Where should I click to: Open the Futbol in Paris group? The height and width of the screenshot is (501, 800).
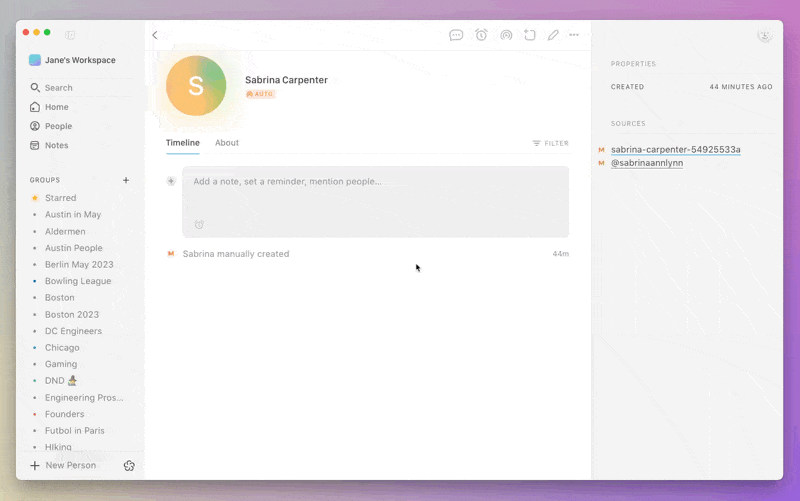[x=74, y=431]
